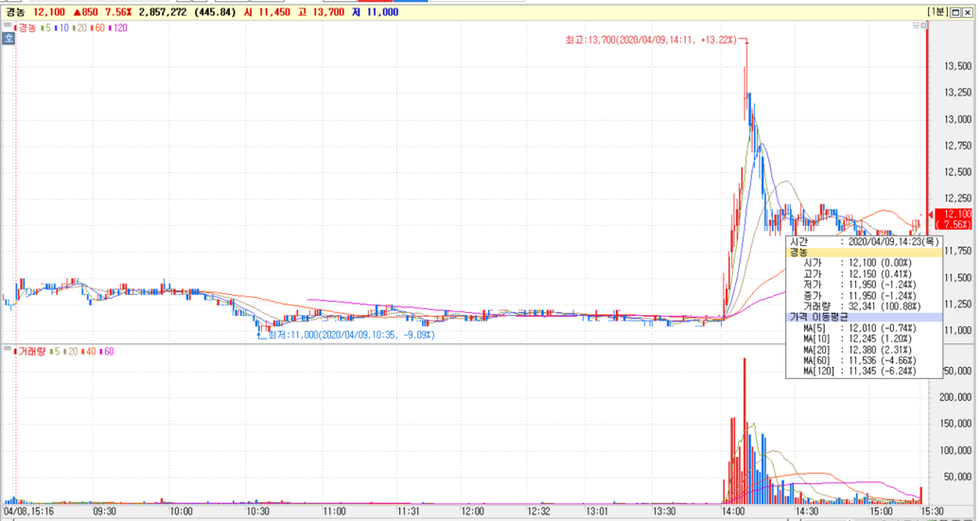Image resolution: width=980 pixels, height=521 pixels.
Task: Click the 저 11,000 low price
Action: click(375, 12)
